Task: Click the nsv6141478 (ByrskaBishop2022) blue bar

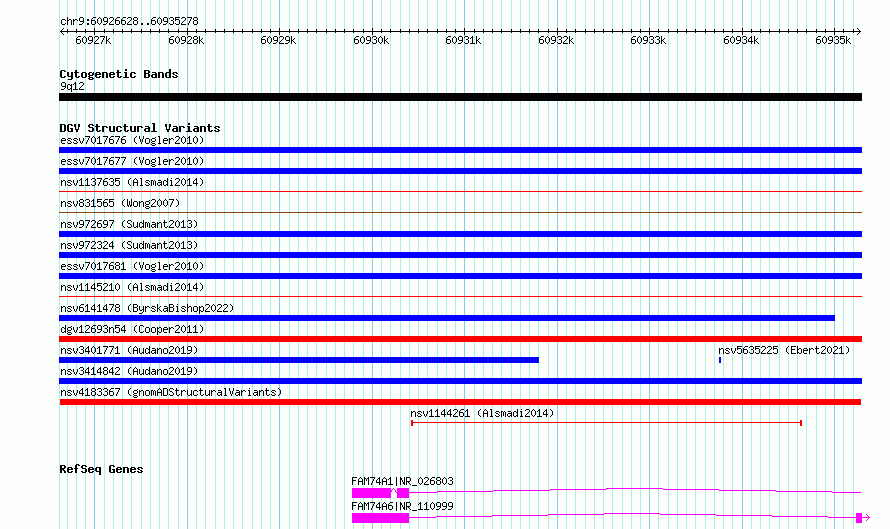Action: (x=447, y=318)
